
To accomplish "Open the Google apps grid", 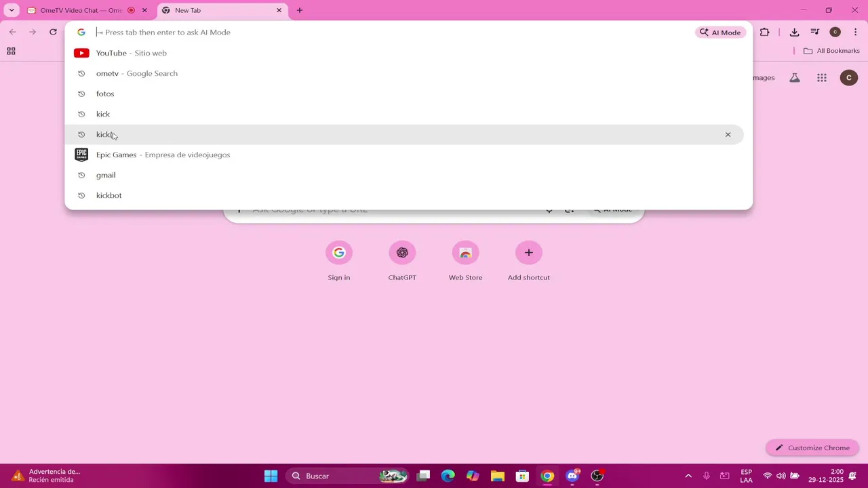I will pyautogui.click(x=822, y=78).
